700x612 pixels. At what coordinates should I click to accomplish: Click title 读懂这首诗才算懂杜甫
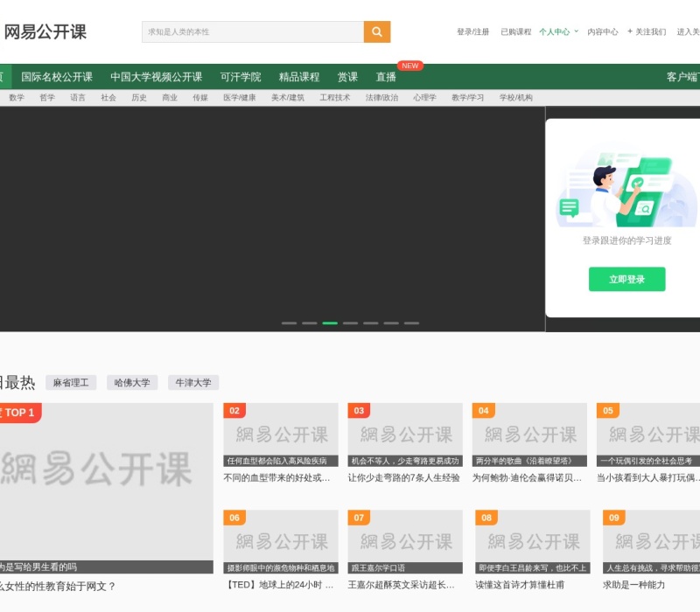520,585
